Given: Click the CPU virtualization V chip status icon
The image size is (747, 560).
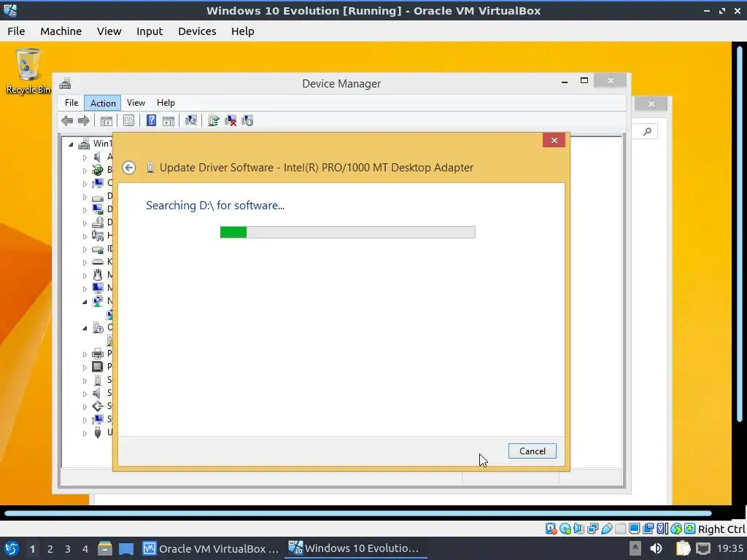Looking at the screenshot, I should click(x=662, y=529).
